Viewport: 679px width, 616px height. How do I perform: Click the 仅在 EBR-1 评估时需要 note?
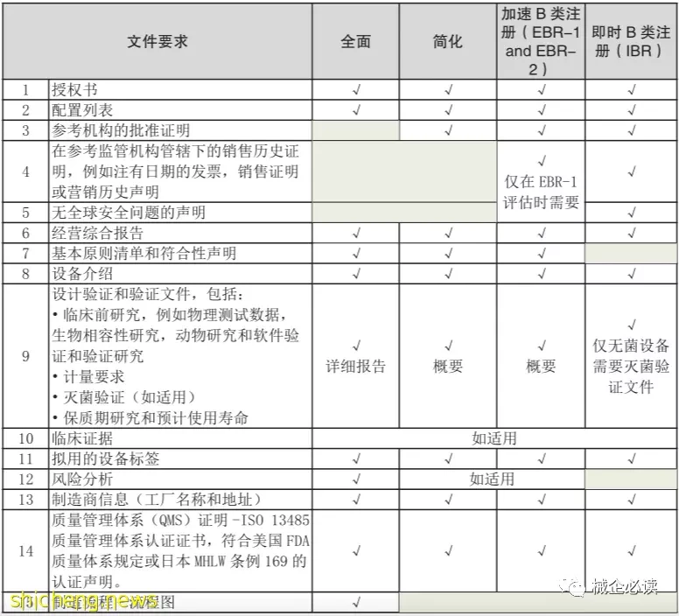click(x=541, y=192)
